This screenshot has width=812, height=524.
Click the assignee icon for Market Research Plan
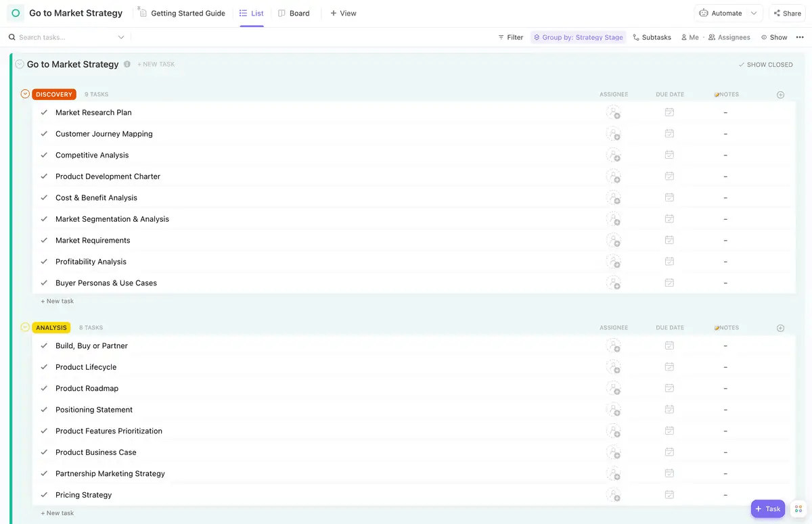[x=614, y=113]
